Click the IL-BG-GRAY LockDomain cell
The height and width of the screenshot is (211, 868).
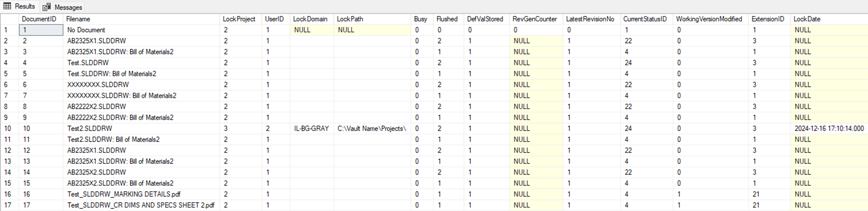(311, 128)
